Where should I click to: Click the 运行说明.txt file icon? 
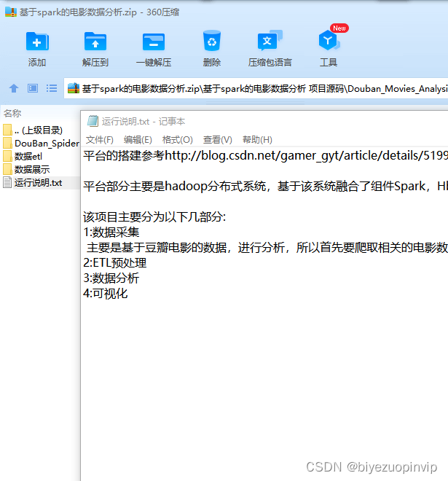tap(7, 182)
